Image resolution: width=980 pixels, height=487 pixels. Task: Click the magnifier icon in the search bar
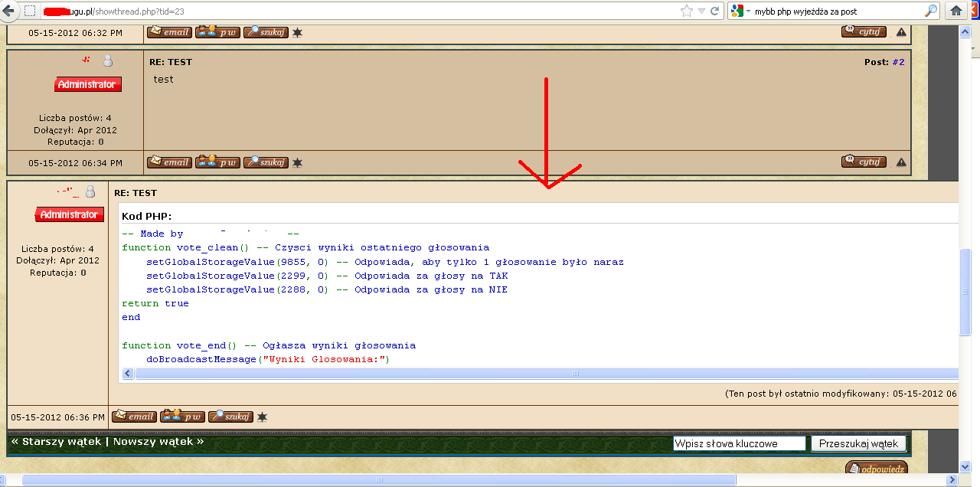coord(931,11)
